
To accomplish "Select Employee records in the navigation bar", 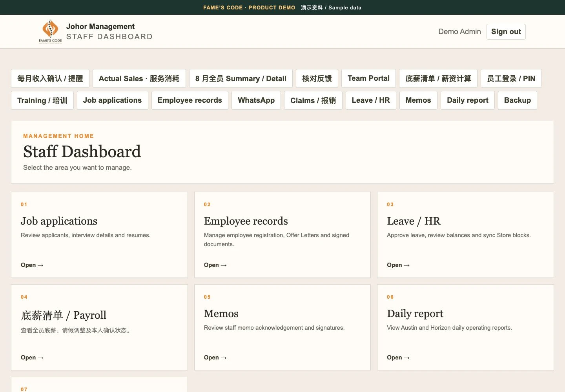I will point(190,100).
